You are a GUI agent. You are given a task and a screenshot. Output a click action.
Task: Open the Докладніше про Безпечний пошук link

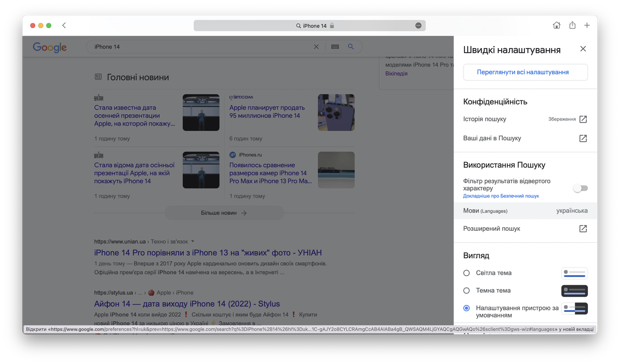(501, 196)
